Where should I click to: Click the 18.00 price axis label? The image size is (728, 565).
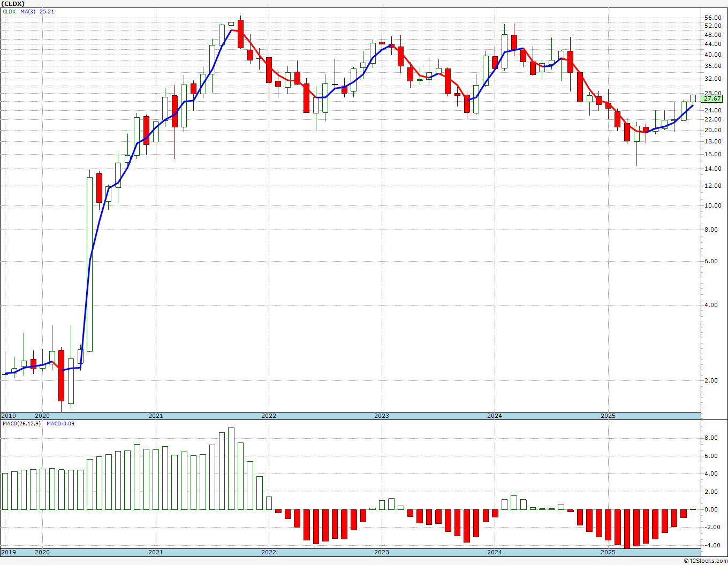(x=712, y=142)
